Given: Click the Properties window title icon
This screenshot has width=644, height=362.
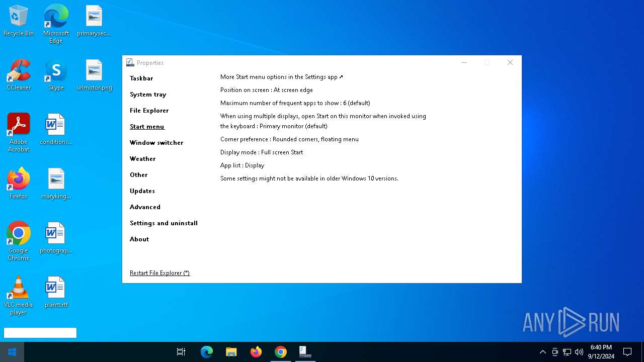Looking at the screenshot, I should [130, 63].
